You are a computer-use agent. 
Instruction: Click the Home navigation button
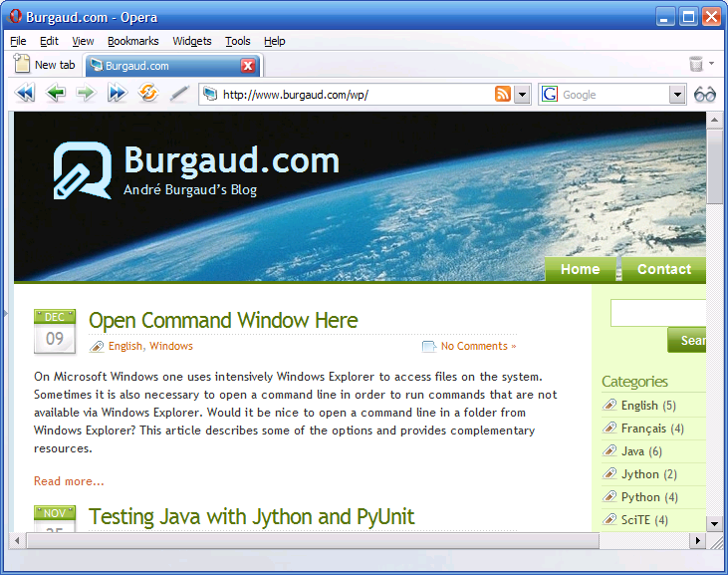[x=581, y=269]
